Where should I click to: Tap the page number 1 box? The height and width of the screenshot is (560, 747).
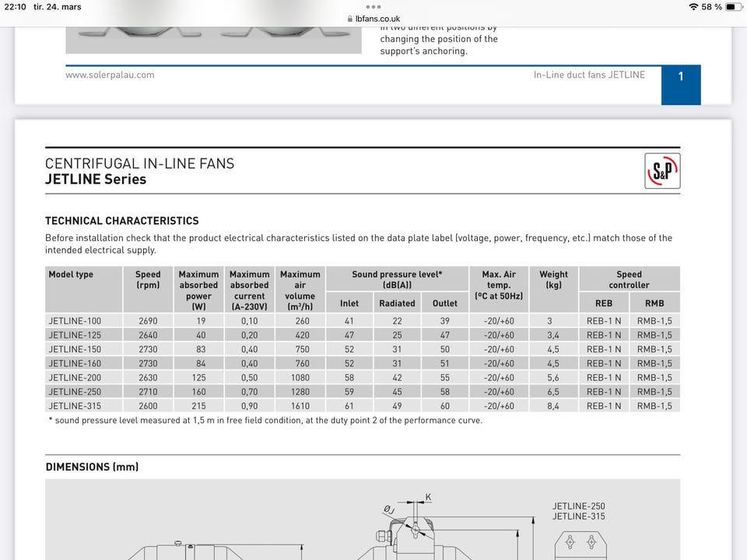681,86
